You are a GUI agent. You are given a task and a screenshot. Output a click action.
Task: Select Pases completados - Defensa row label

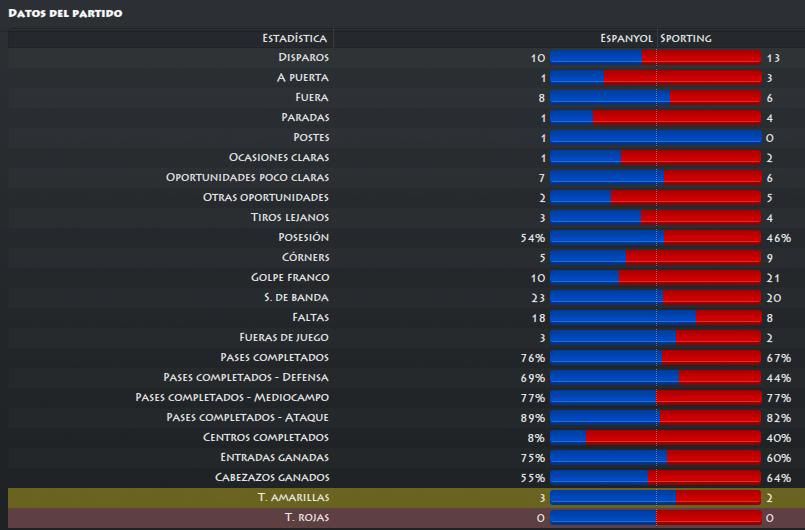pyautogui.click(x=246, y=377)
